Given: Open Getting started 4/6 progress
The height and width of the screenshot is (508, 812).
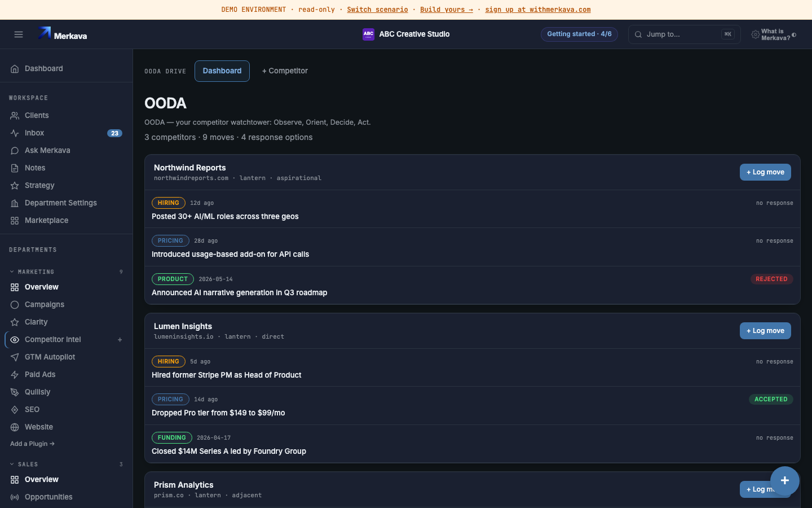Looking at the screenshot, I should [579, 34].
